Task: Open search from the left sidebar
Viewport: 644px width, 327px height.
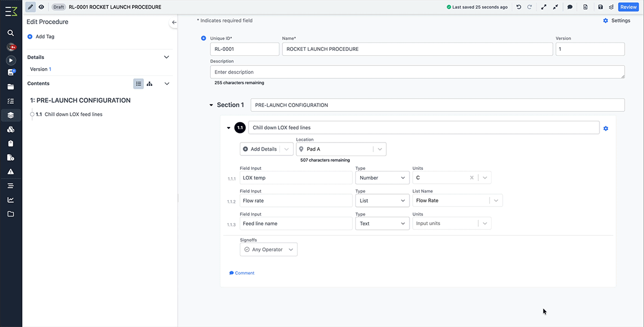Action: pos(11,33)
